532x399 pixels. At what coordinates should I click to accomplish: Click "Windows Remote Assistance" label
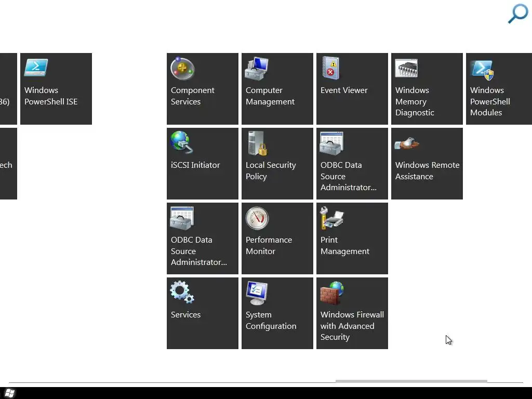427,170
